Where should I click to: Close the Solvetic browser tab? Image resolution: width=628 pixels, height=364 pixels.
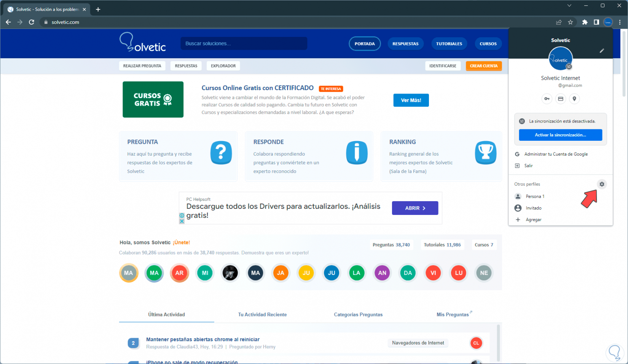(84, 10)
